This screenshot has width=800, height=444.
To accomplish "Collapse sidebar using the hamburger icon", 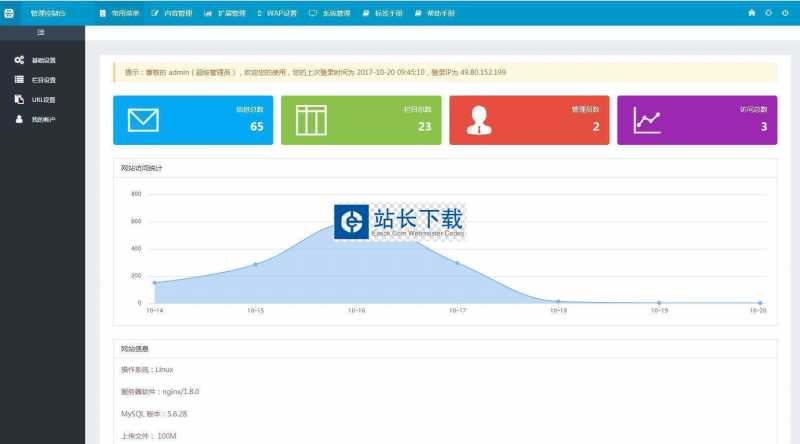I will point(41,33).
